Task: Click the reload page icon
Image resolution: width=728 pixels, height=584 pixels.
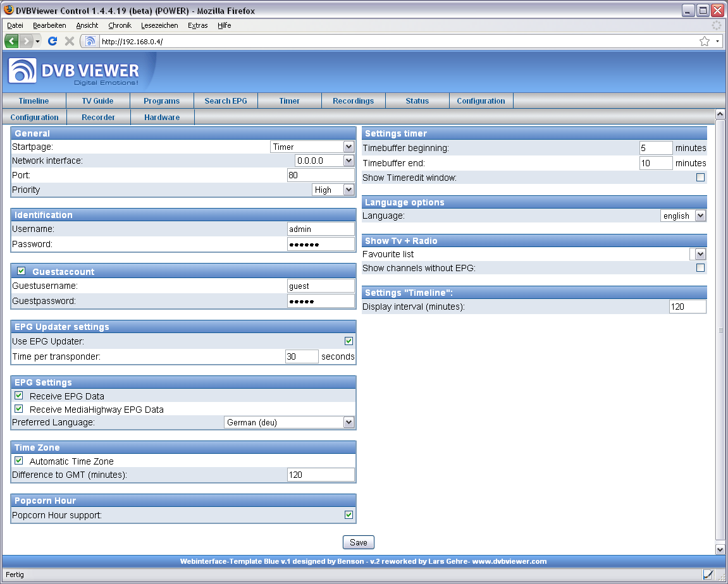Action: tap(52, 41)
